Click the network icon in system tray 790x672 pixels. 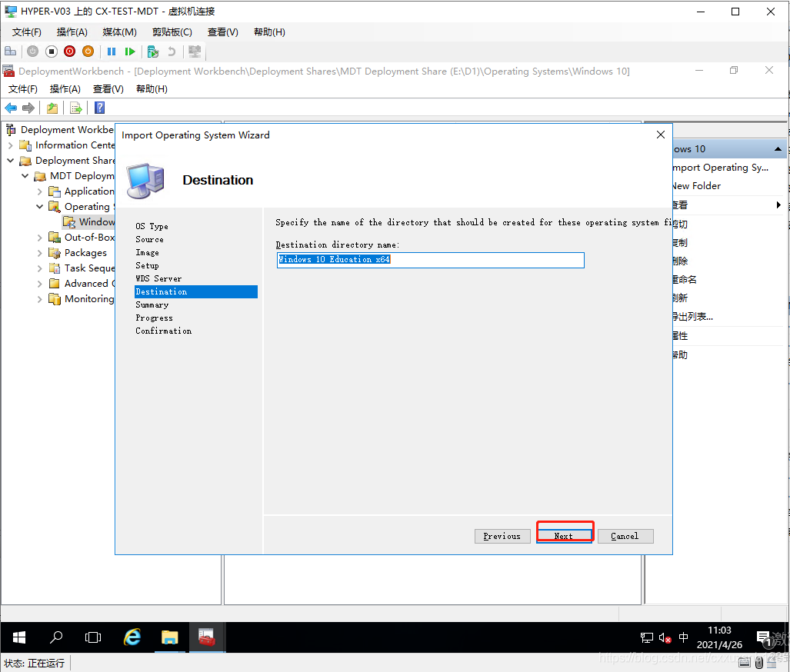pyautogui.click(x=646, y=637)
